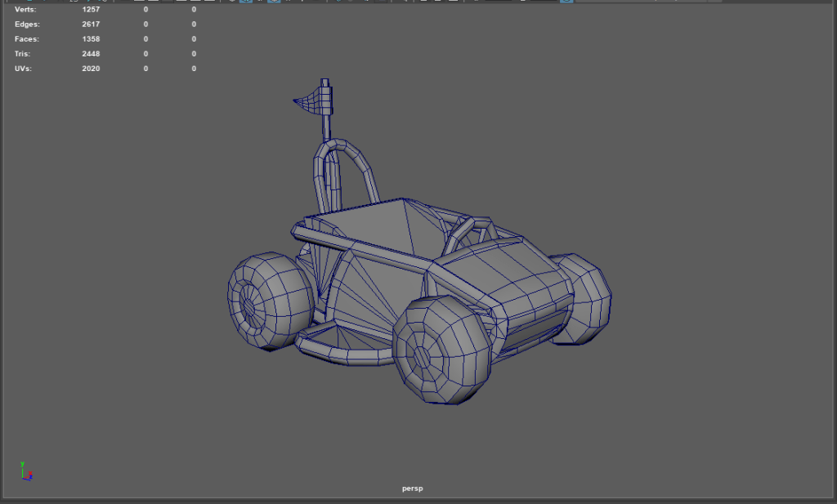
Task: Click the XYZ axis orientation gizmo
Action: [x=25, y=471]
